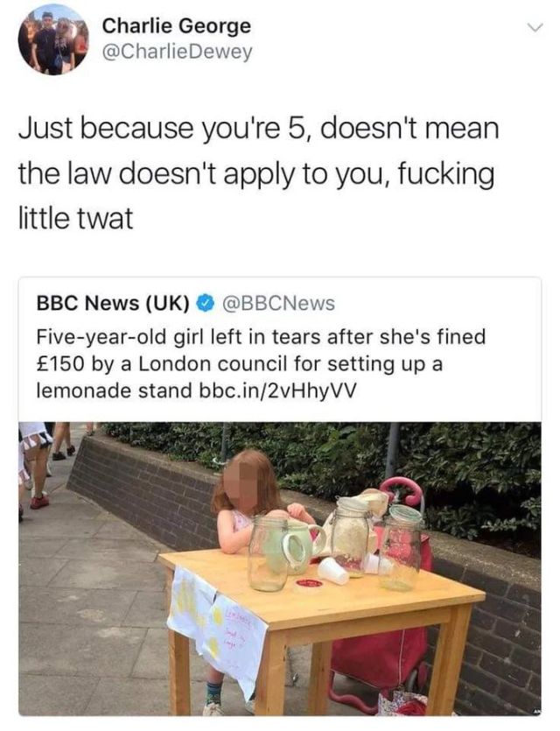Viewport: 560px width, 731px height.
Task: Visit the @BBCNews handle
Action: [x=278, y=304]
